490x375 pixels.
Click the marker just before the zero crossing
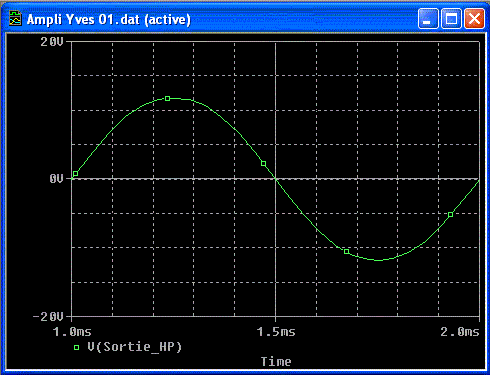tap(264, 164)
